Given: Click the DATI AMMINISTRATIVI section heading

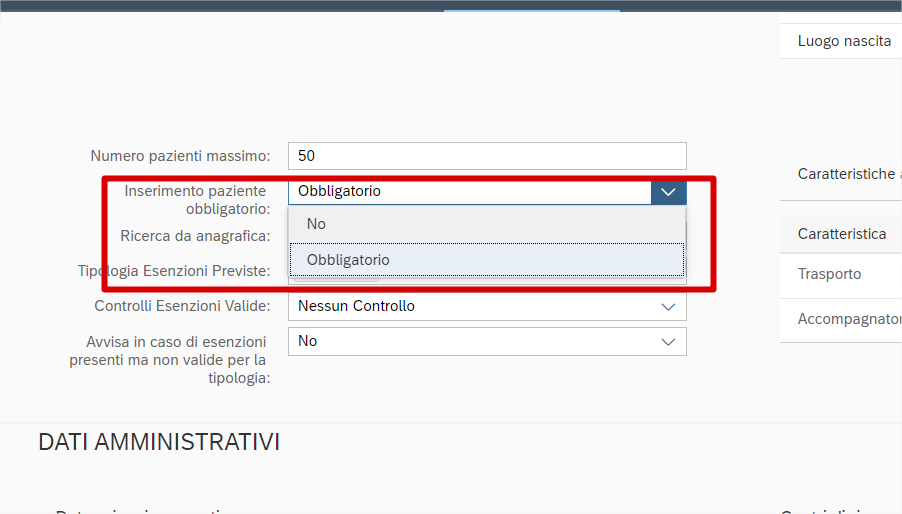Looking at the screenshot, I should click(159, 442).
